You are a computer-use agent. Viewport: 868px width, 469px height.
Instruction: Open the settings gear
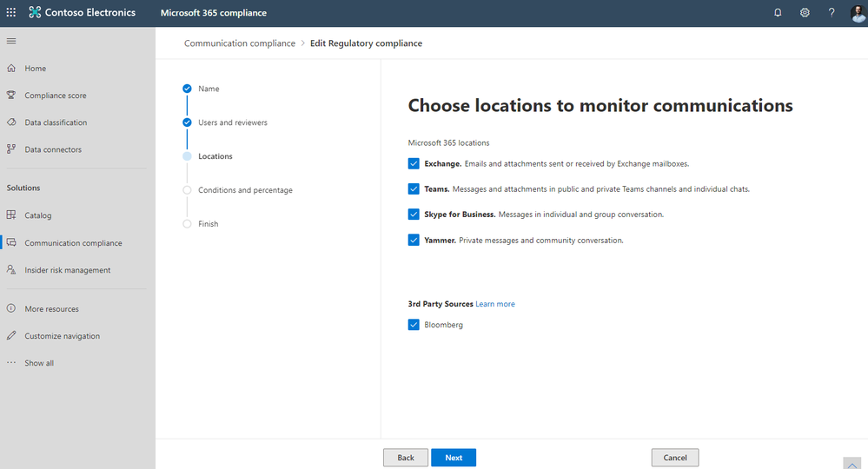pyautogui.click(x=805, y=13)
